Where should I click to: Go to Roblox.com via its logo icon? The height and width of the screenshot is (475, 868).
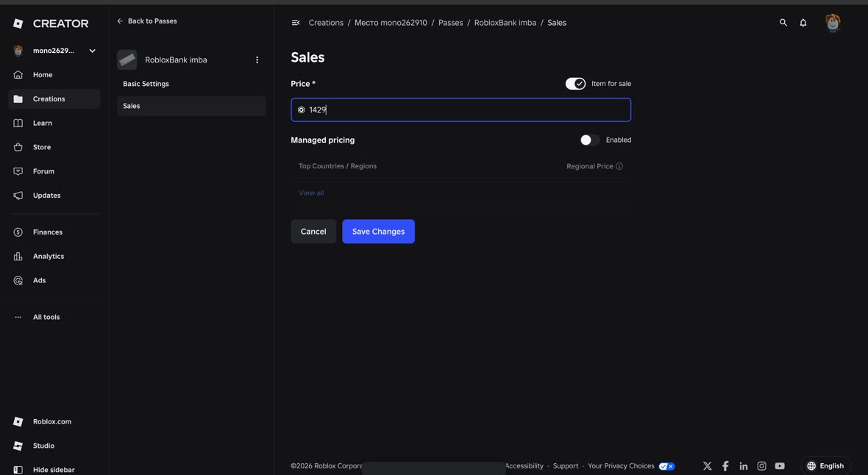18,422
